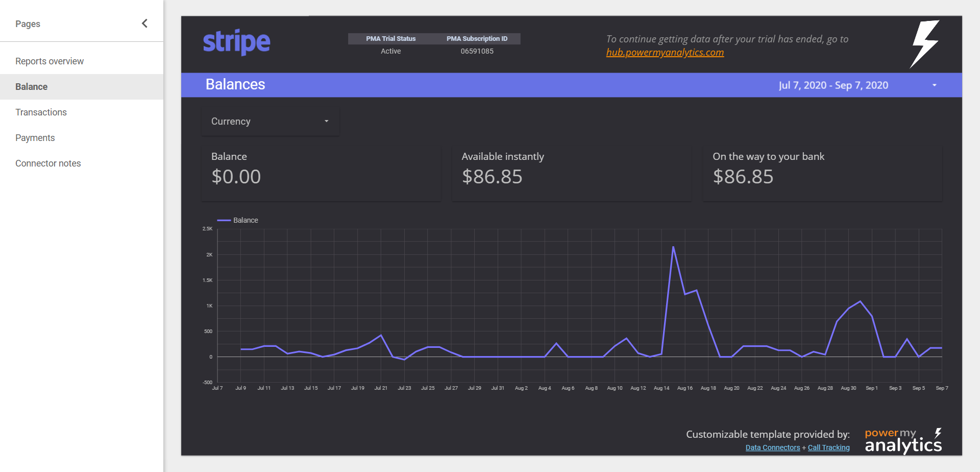Select the Balance page
Screen dimensions: 980x472
pos(32,87)
